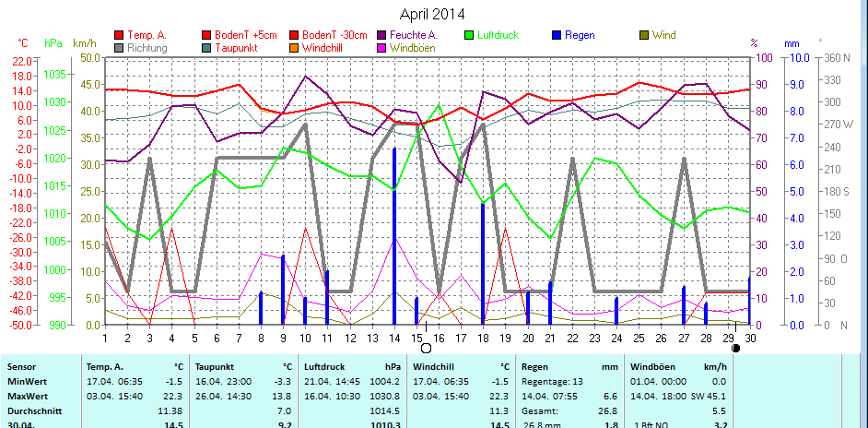Click the orange Windchill legend swatch
868x428 pixels.
pos(294,48)
